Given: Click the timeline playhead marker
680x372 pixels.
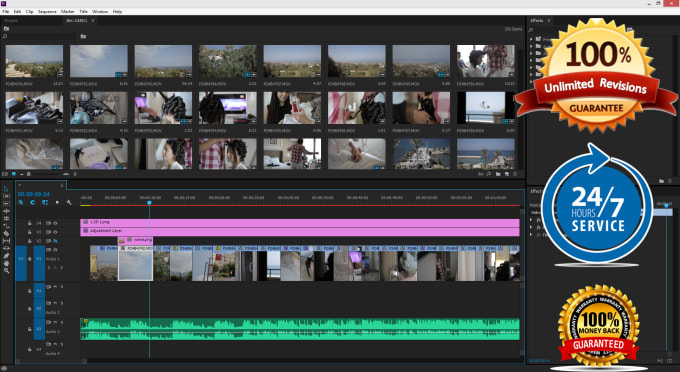Looking at the screenshot, I should (x=149, y=202).
